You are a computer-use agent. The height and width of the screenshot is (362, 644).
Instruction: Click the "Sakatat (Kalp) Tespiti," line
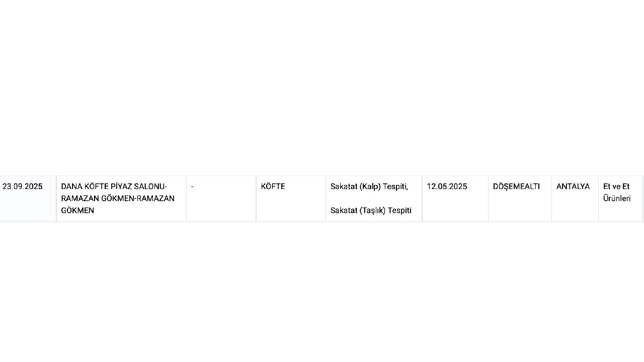pyautogui.click(x=369, y=187)
